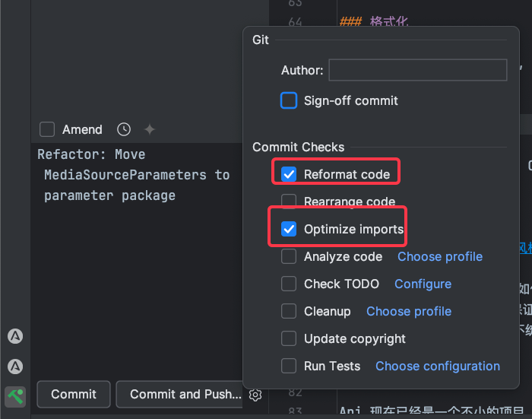Viewport: 532px width, 419px height.
Task: Uncheck the Reformat code checkbox
Action: [289, 174]
